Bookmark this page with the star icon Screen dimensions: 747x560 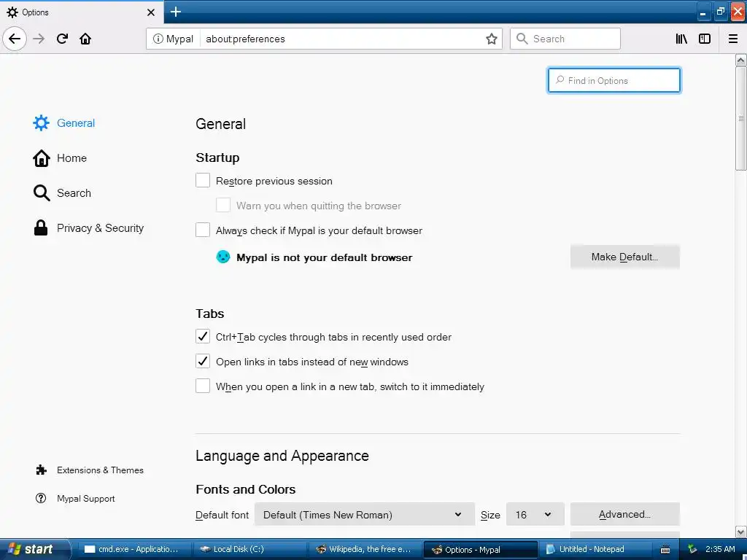point(491,39)
